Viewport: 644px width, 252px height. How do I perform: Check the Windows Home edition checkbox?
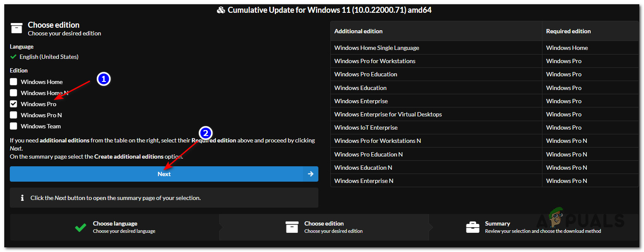point(13,81)
